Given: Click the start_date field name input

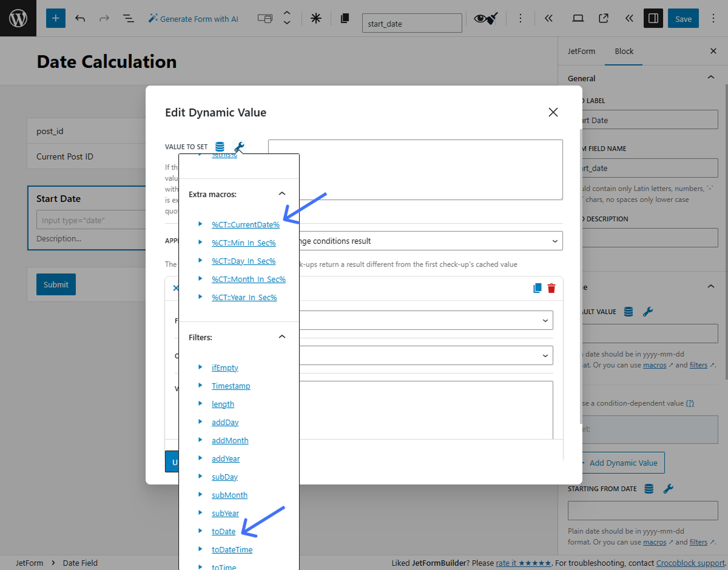Looking at the screenshot, I should click(x=412, y=23).
